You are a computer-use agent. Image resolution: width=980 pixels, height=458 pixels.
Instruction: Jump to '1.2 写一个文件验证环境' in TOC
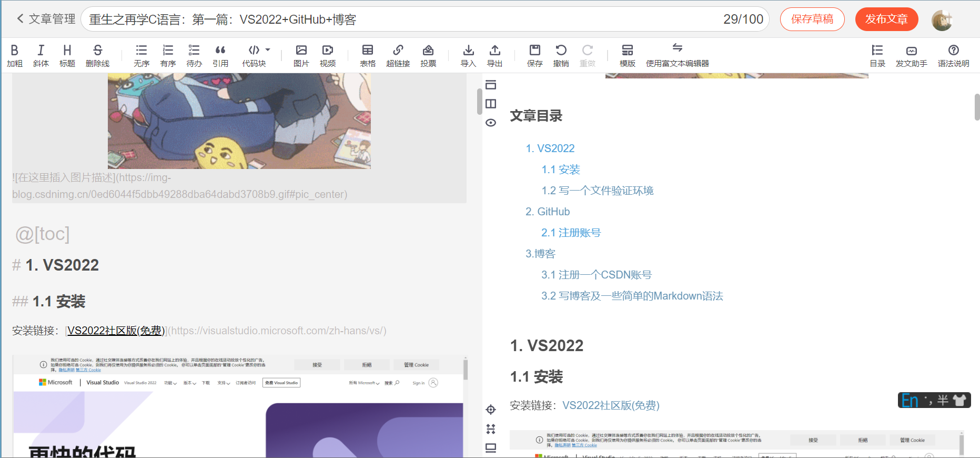(x=598, y=191)
